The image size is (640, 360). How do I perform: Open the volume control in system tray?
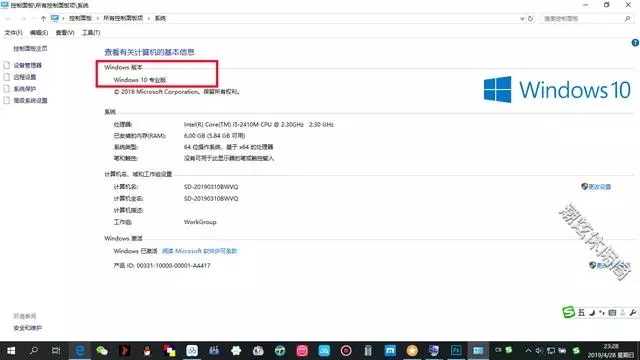click(539, 351)
